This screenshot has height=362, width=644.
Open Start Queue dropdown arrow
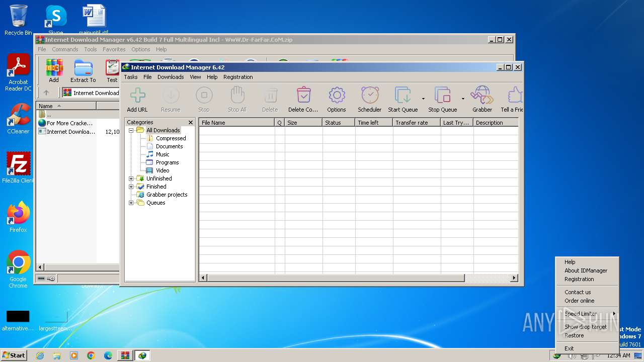[423, 99]
